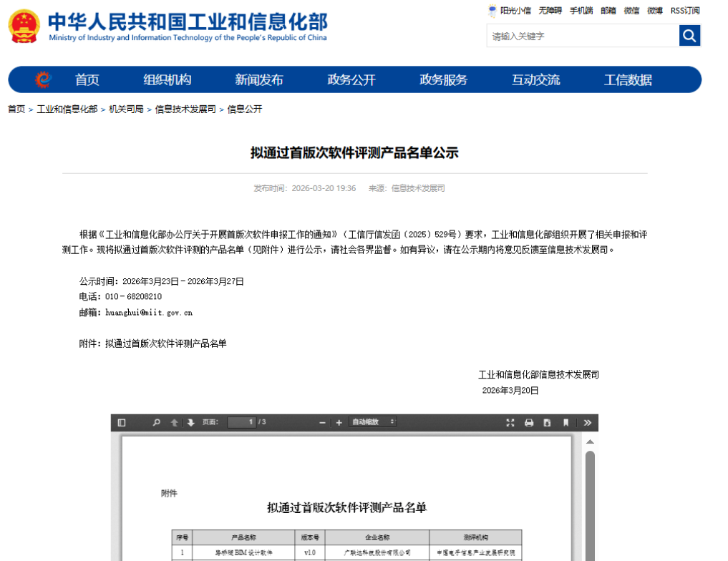Click the keyword search input box
728x561 pixels.
coord(582,36)
